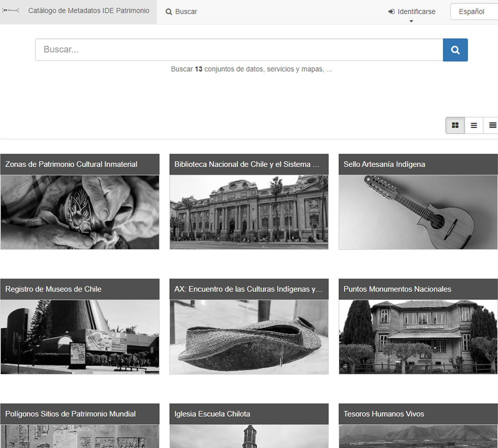Click the Biblioteca Nacional building thumbnail

249,212
